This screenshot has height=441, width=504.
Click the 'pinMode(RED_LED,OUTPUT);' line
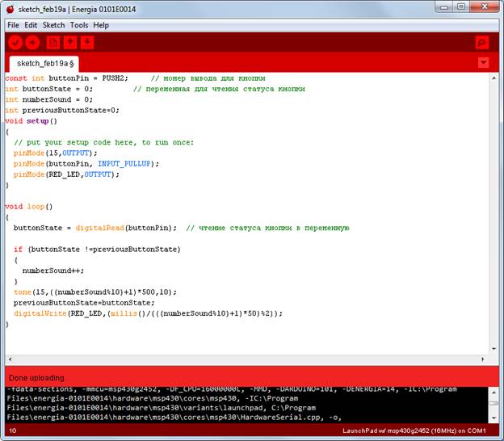[x=66, y=174]
